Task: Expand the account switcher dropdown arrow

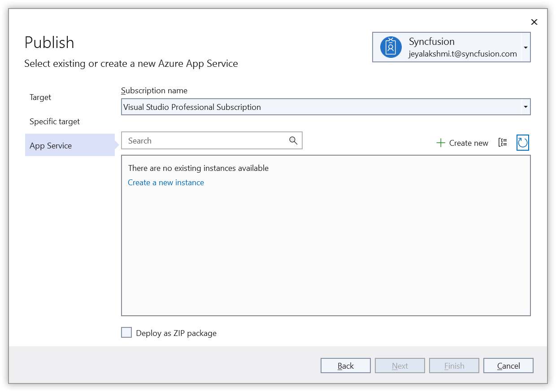Action: click(525, 47)
